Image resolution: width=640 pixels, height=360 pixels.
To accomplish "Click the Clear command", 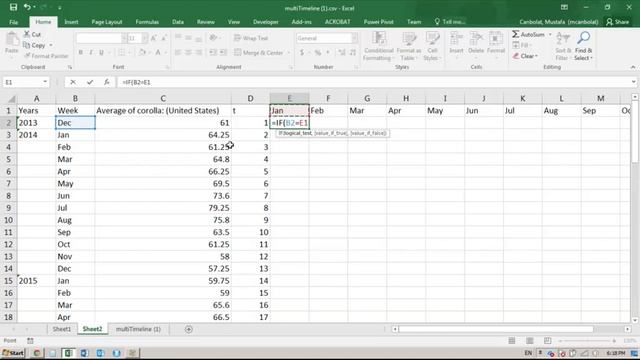I will pyautogui.click(x=525, y=56).
